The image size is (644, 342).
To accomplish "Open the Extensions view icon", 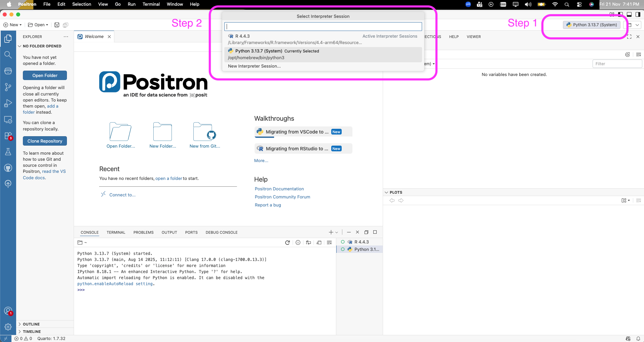I will [x=8, y=136].
